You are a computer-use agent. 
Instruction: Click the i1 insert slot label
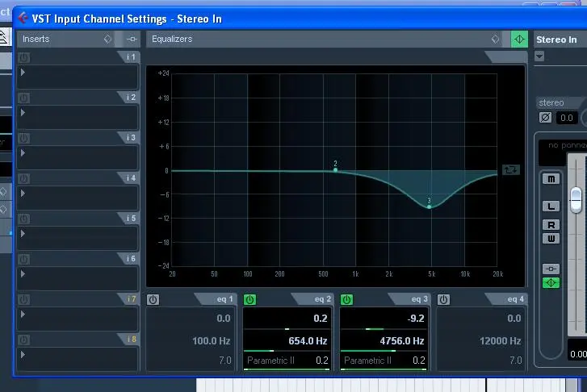[131, 56]
